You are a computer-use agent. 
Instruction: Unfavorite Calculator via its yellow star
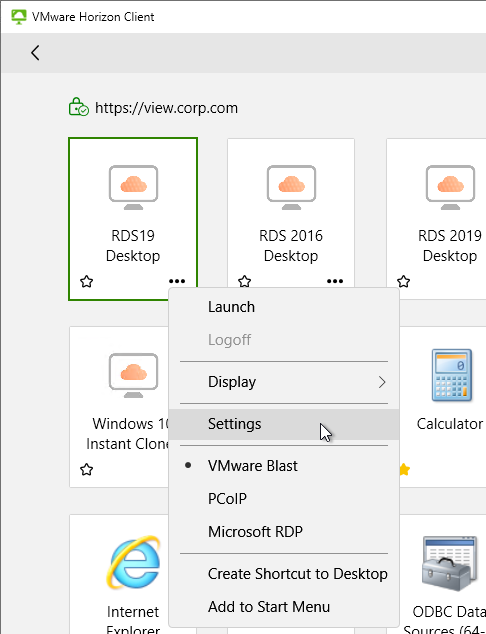click(405, 469)
